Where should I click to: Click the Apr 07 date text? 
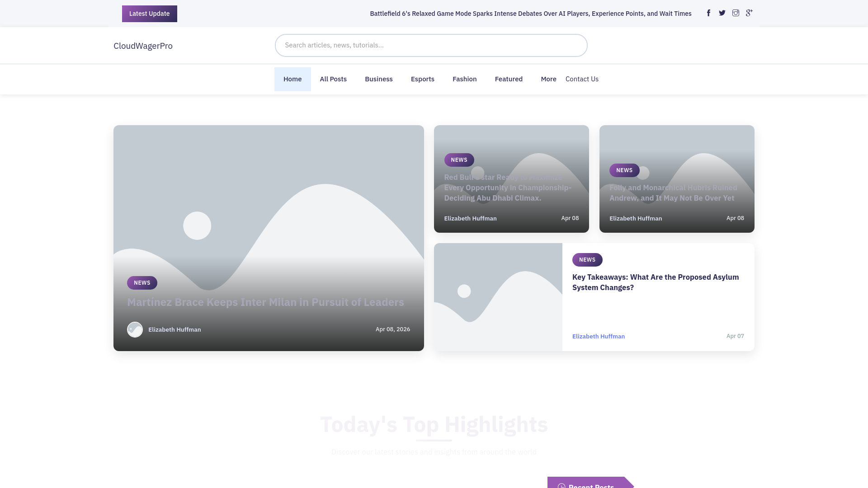pos(735,336)
